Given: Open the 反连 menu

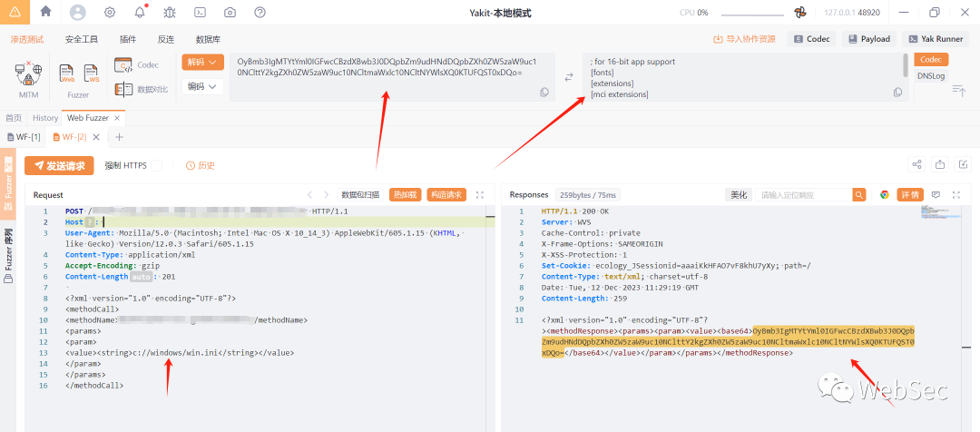Looking at the screenshot, I should pos(166,39).
